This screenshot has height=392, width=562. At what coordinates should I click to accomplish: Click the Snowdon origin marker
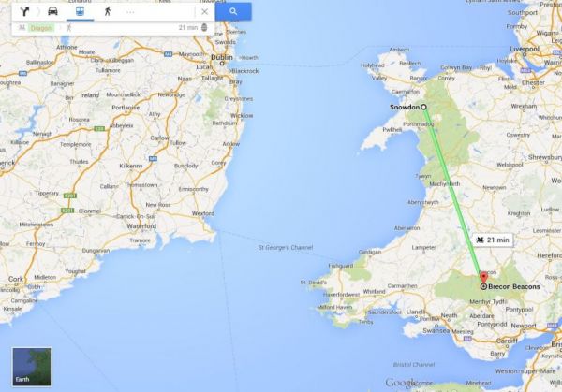[x=423, y=107]
